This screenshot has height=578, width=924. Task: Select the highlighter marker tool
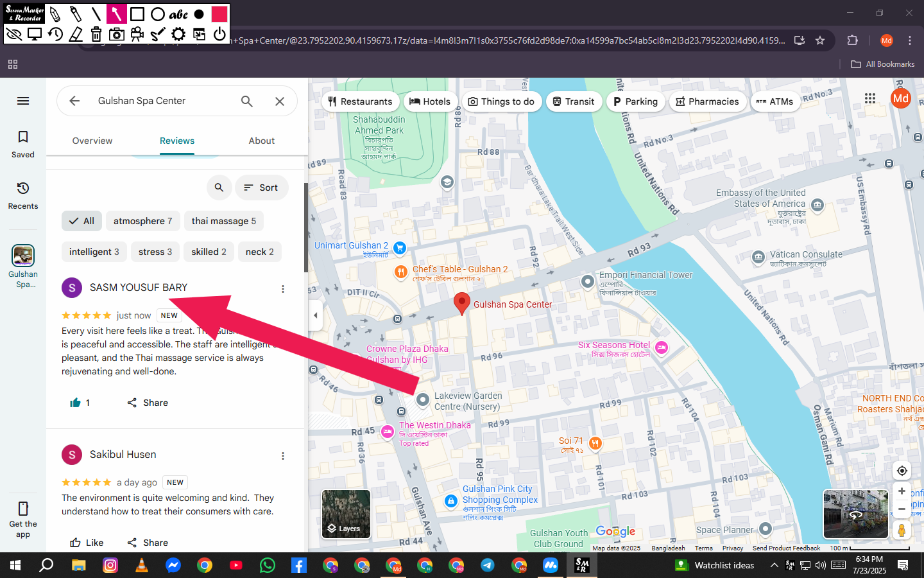(76, 14)
